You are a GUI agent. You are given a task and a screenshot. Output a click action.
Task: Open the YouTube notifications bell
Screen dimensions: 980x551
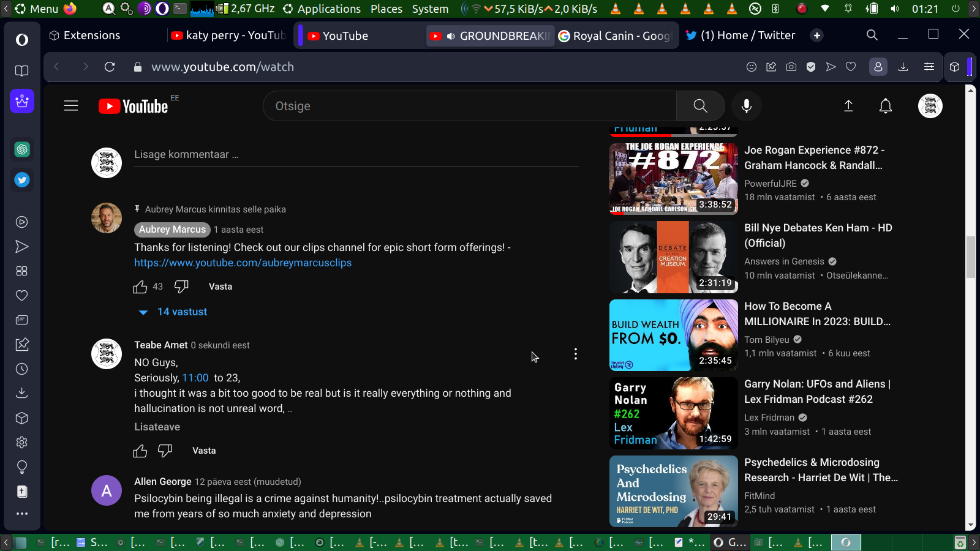click(885, 106)
